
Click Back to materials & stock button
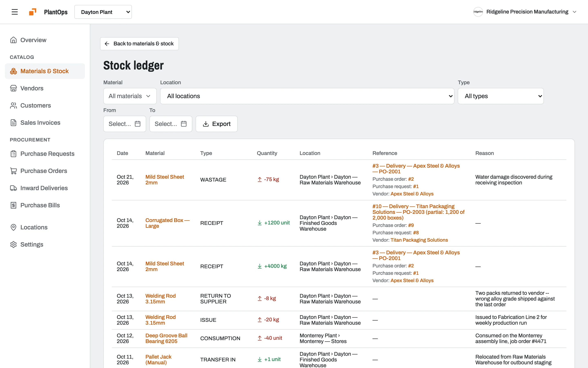point(139,44)
